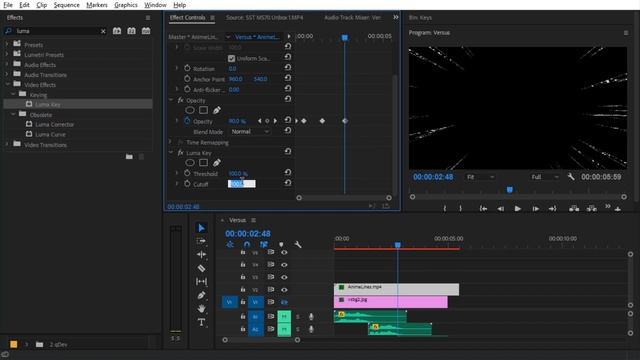
Task: Choose pen mask tool under Opacity
Action: [x=217, y=110]
